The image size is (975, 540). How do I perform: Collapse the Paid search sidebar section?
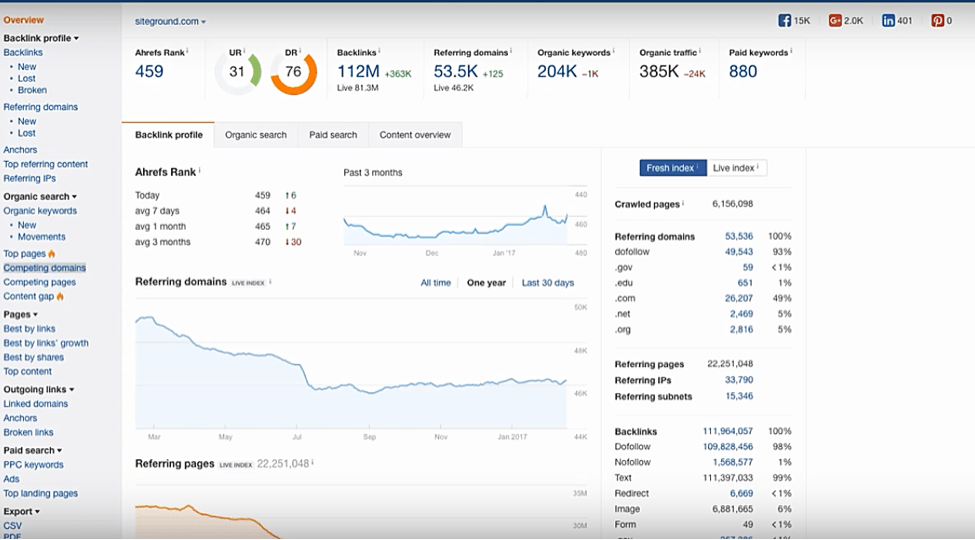tap(32, 450)
